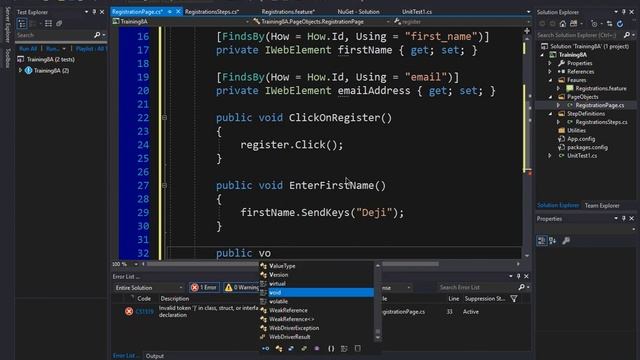Expand the References node

pos(550,72)
